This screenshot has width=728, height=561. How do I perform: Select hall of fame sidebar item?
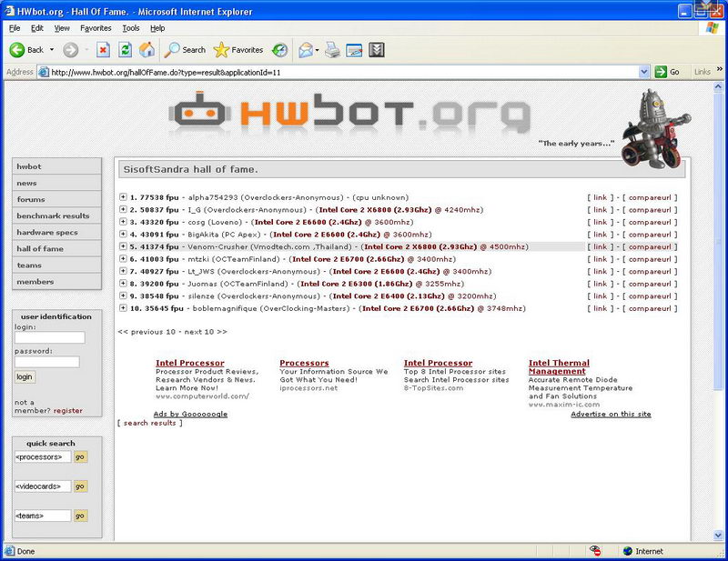click(56, 249)
